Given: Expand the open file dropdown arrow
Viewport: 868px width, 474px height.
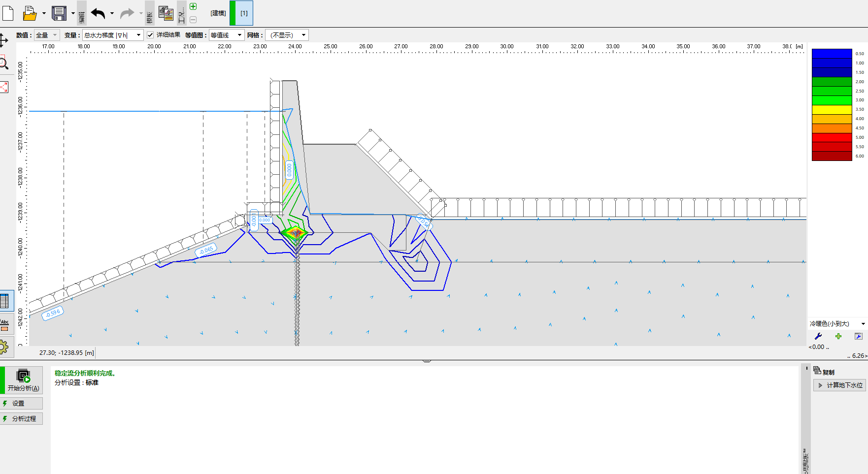Looking at the screenshot, I should pyautogui.click(x=44, y=13).
